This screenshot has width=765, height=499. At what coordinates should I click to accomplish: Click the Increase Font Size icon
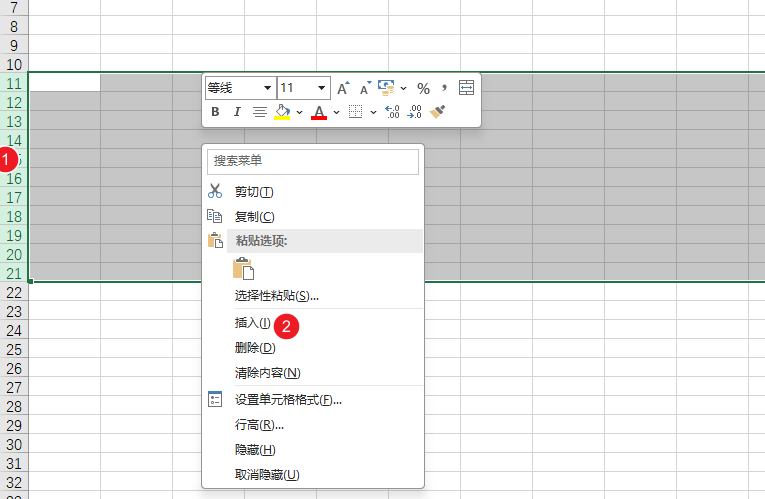point(343,88)
